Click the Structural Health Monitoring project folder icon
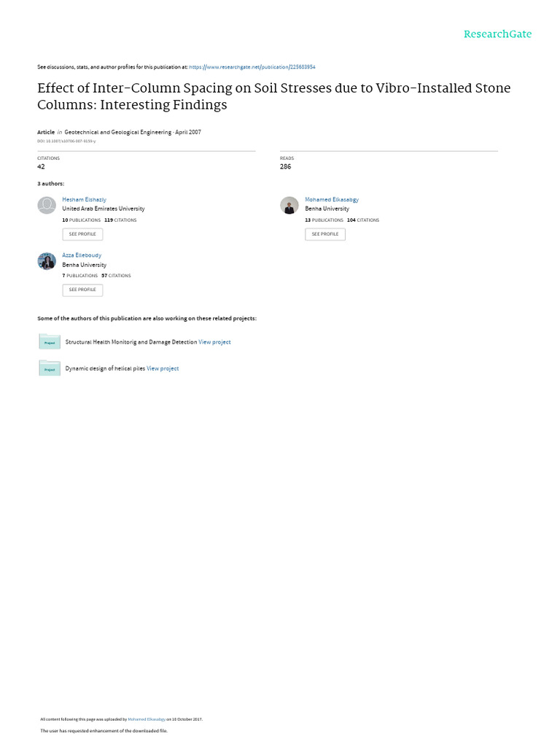 click(50, 341)
